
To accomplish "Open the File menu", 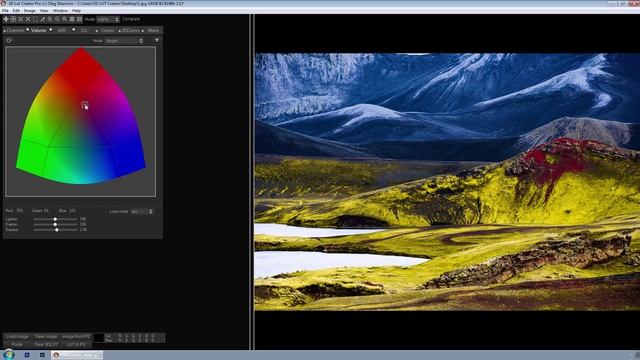I will coord(5,11).
